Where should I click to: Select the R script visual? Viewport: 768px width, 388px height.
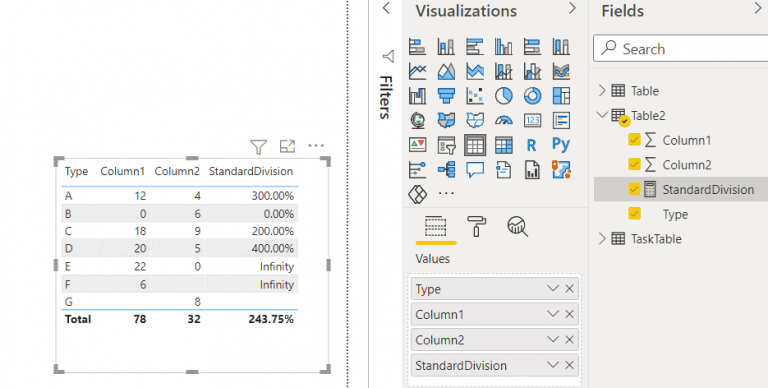coord(531,145)
